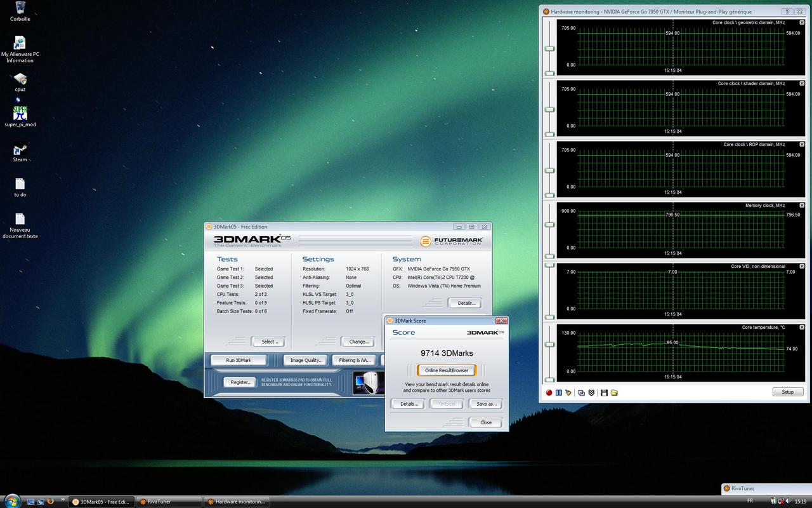Viewport: 812px width, 508px height.
Task: Click the upper slider handle beside geometric domain graph
Action: coord(550,49)
